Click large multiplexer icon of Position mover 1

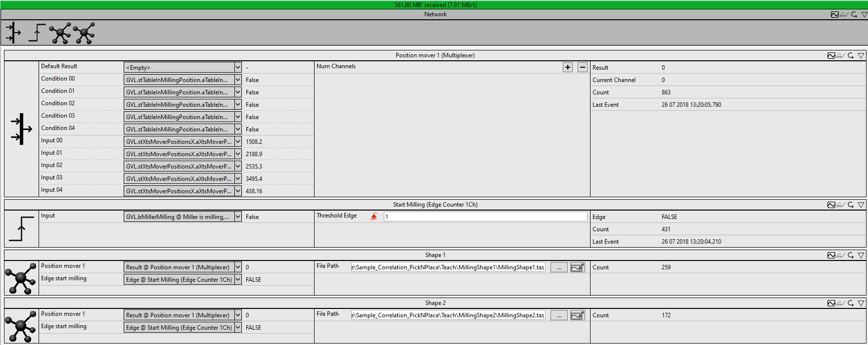21,129
